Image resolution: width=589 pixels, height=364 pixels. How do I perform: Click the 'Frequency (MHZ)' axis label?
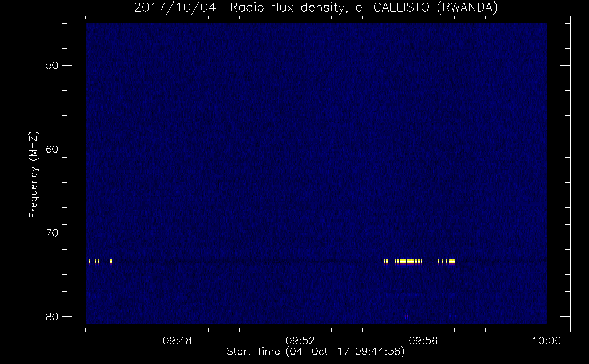coord(34,175)
